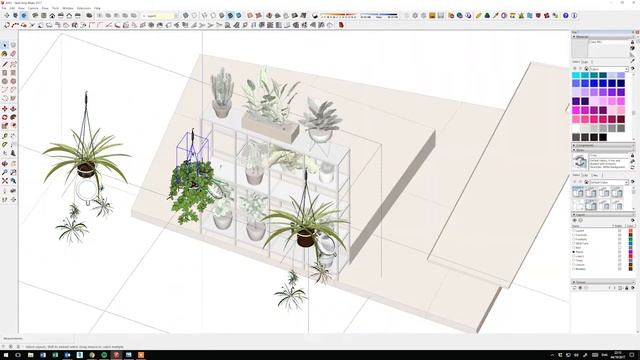Click the Zoom Extents tool
This screenshot has height=360, width=640.
[4, 181]
